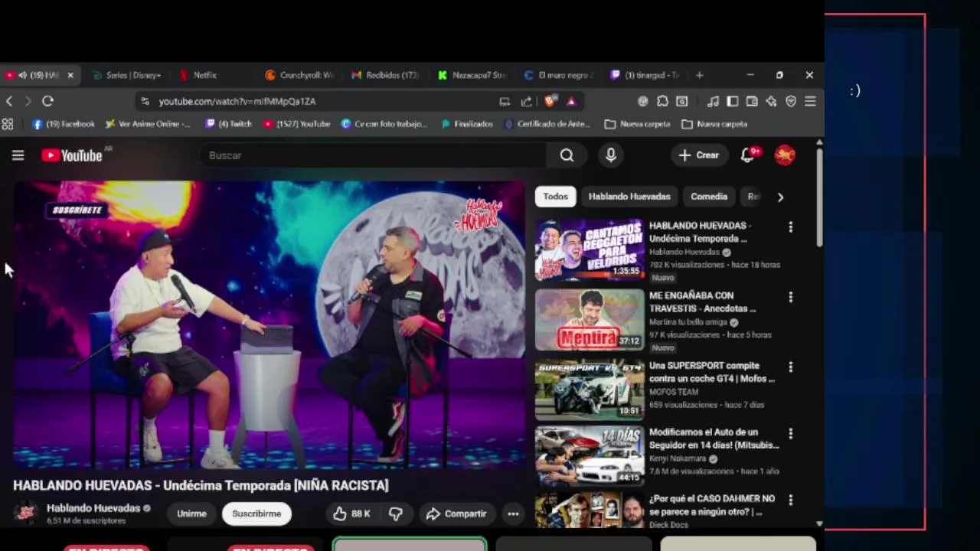Toggle the browser sidebar panel icon
The width and height of the screenshot is (980, 551).
pos(733,101)
